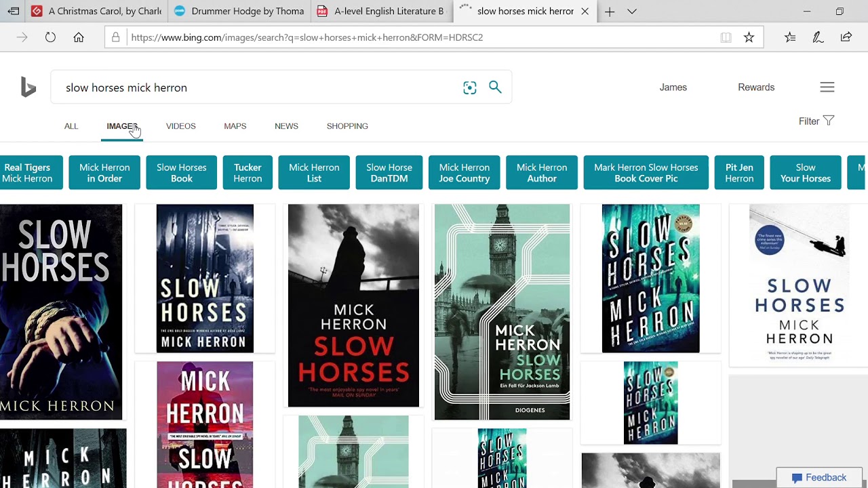Open Diogenes Big Ben Slow Horses cover
This screenshot has height=488, width=868.
tap(502, 312)
